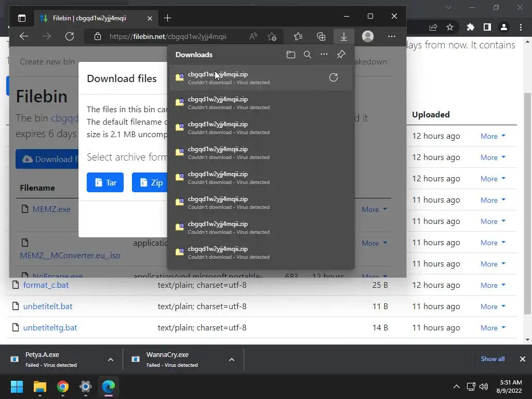Open Edge Collections
The height and width of the screenshot is (399, 532).
coord(321,36)
